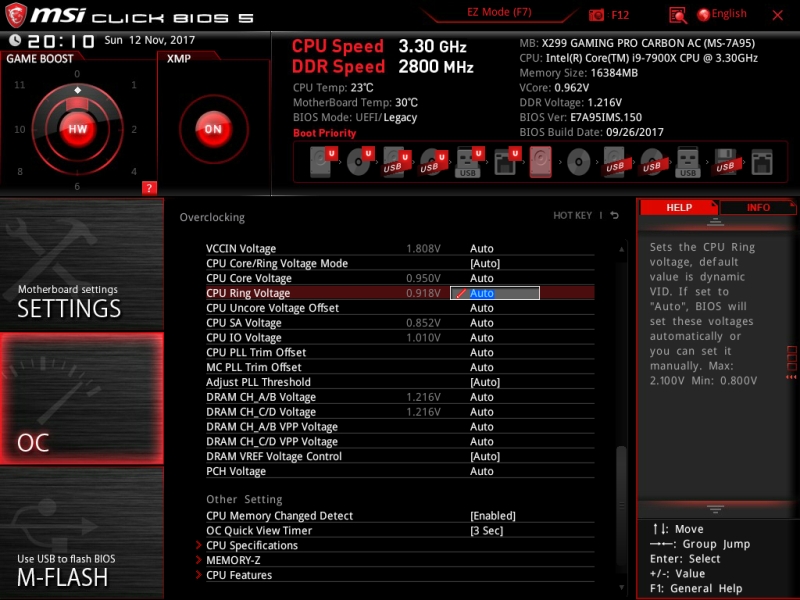Toggle the Game Boost HW knob
Viewport: 800px width, 600px height.
click(78, 129)
